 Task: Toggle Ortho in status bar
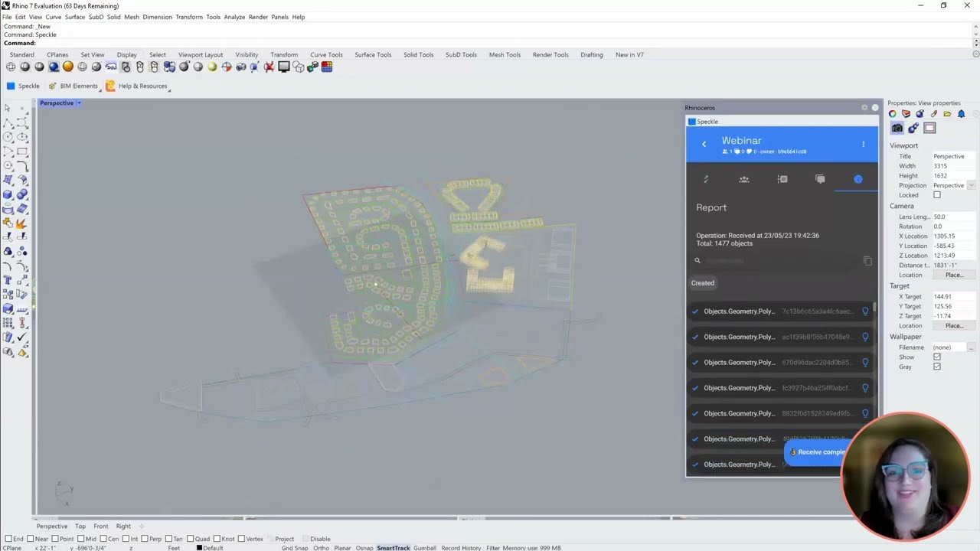tap(321, 548)
